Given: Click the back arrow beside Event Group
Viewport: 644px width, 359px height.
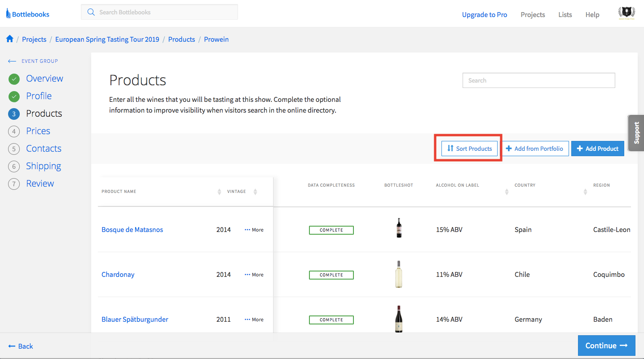Looking at the screenshot, I should point(12,61).
